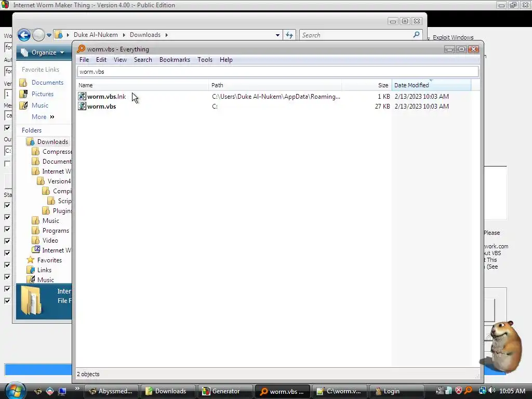Click the AppData\Roaming path cell
Image resolution: width=532 pixels, height=399 pixels.
pyautogui.click(x=276, y=96)
